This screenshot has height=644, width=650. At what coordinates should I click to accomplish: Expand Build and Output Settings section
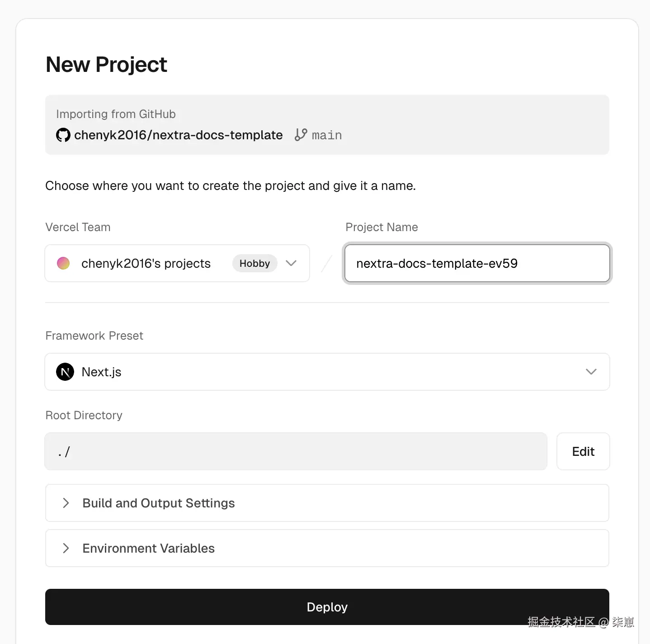pos(158,503)
